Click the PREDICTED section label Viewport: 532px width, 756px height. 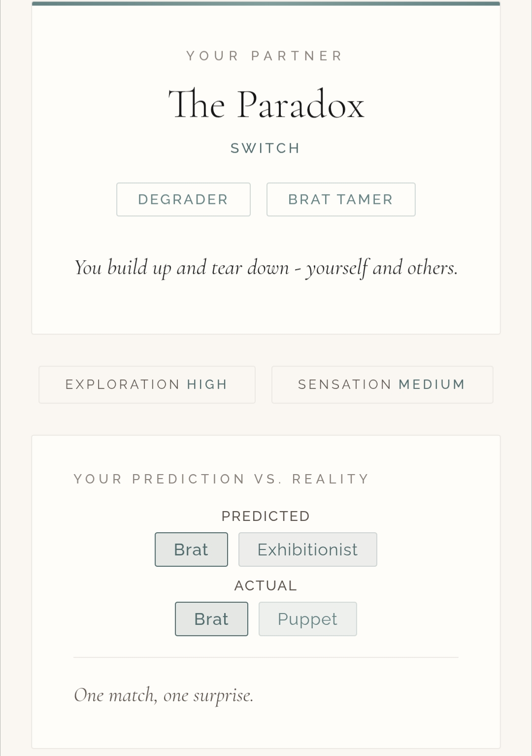coord(266,516)
